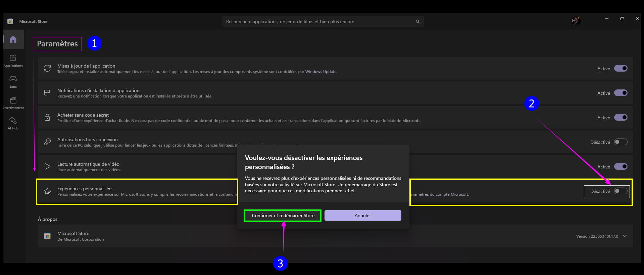The image size is (644, 275).
Task: Turn off Acheter sans code secret switch
Action: point(621,117)
